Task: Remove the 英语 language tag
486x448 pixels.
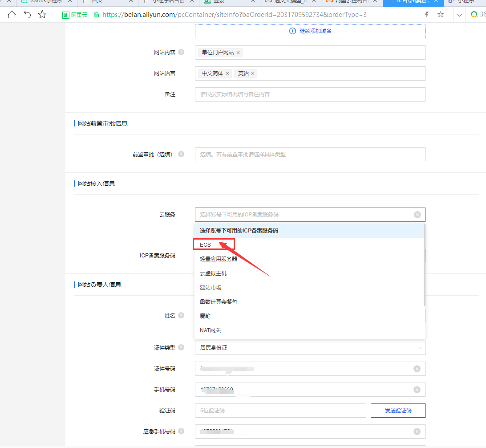Action: pos(253,73)
